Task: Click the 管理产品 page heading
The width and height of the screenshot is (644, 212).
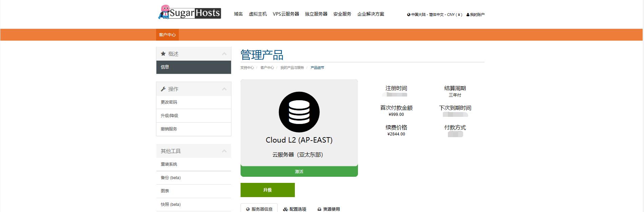Action: [x=262, y=55]
